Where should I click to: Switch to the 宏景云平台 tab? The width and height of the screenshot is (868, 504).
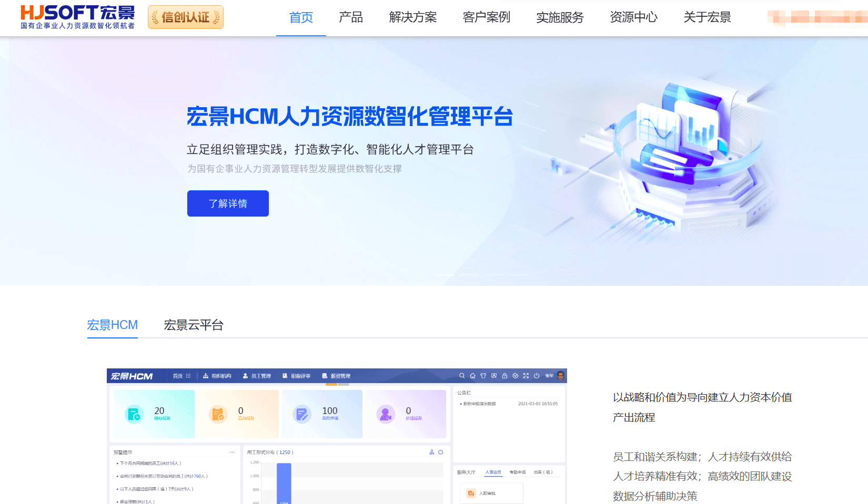[x=194, y=325]
